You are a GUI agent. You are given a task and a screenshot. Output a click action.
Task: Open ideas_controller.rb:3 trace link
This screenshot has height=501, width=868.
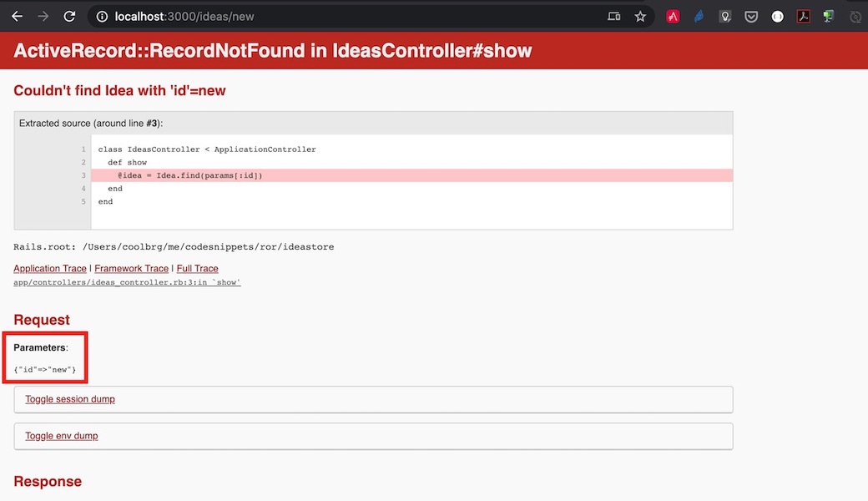click(x=127, y=282)
